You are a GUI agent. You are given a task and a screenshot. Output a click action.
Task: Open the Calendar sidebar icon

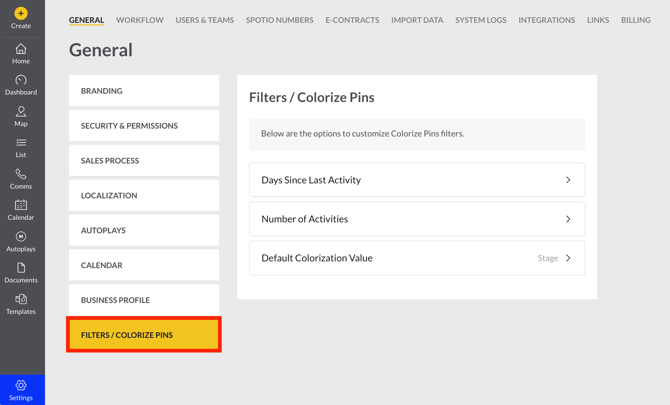tap(21, 205)
